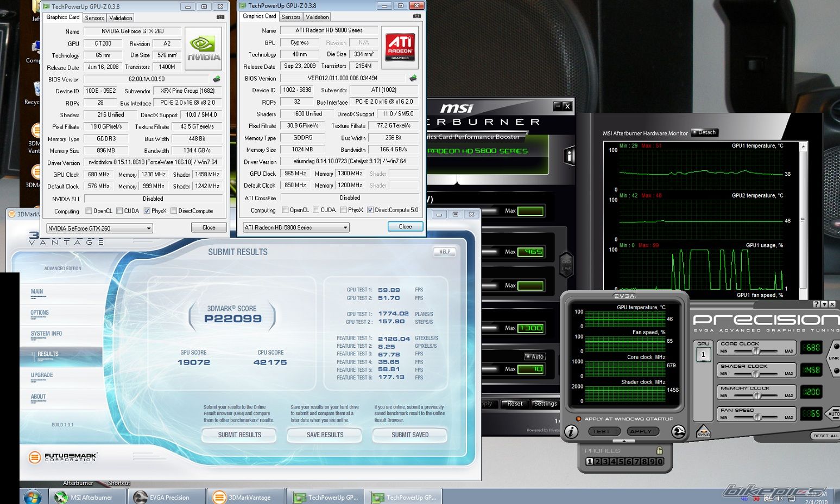Viewport: 840px width, 504px height.
Task: Click Reset All in EVGA Precision
Action: [826, 436]
